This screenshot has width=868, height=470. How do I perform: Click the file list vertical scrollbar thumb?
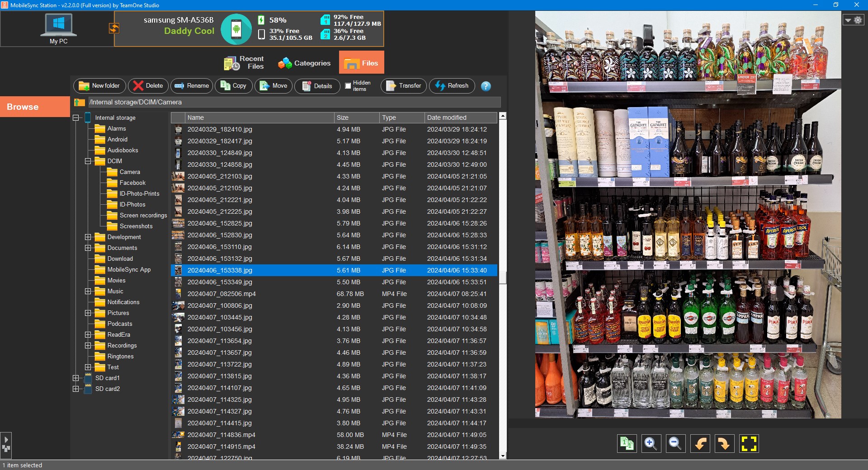[502, 277]
